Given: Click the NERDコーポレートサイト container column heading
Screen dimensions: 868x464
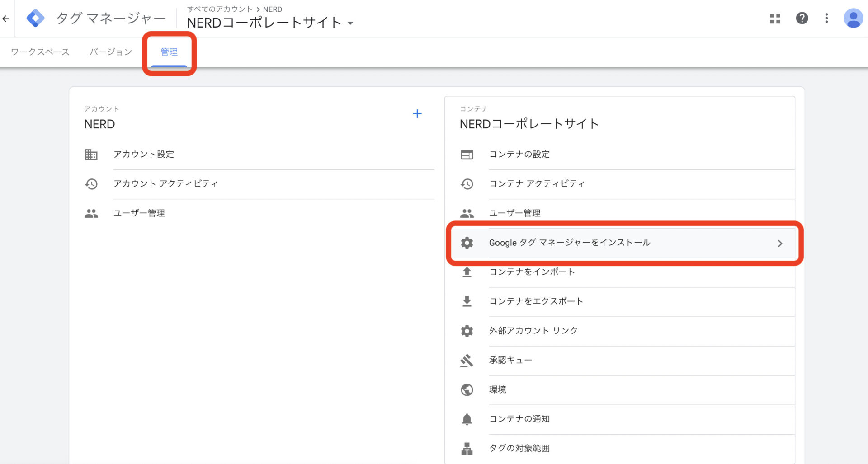Looking at the screenshot, I should tap(529, 124).
